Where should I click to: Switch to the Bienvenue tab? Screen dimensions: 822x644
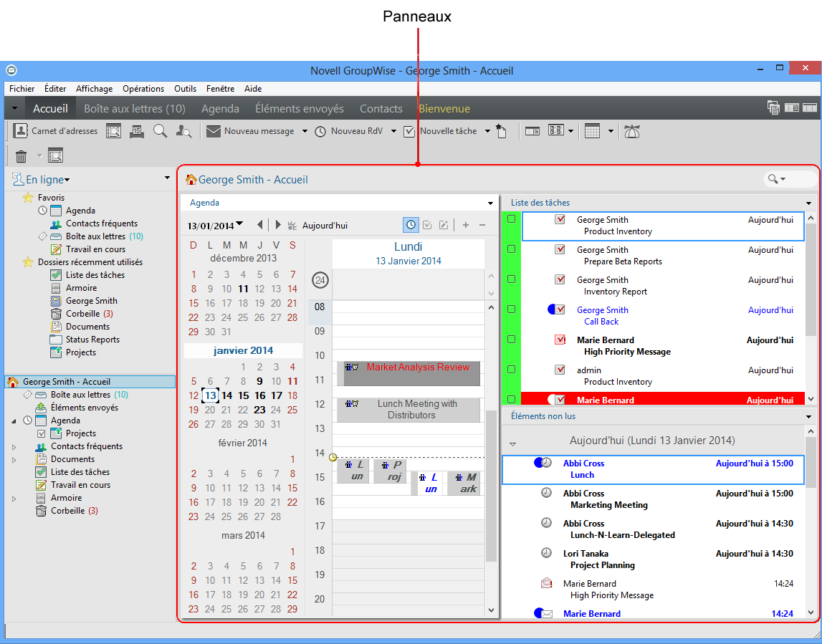[x=444, y=108]
